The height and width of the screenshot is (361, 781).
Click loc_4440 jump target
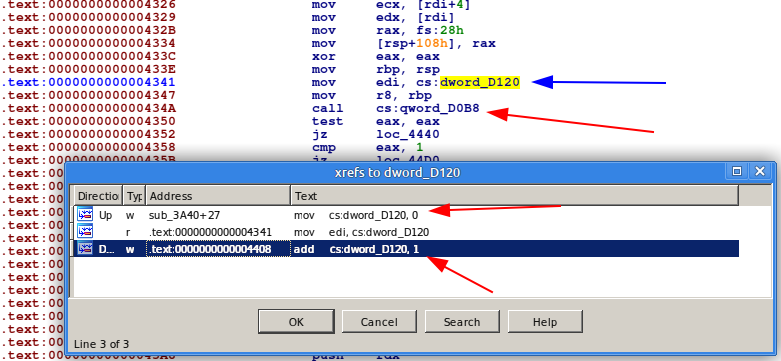[408, 134]
